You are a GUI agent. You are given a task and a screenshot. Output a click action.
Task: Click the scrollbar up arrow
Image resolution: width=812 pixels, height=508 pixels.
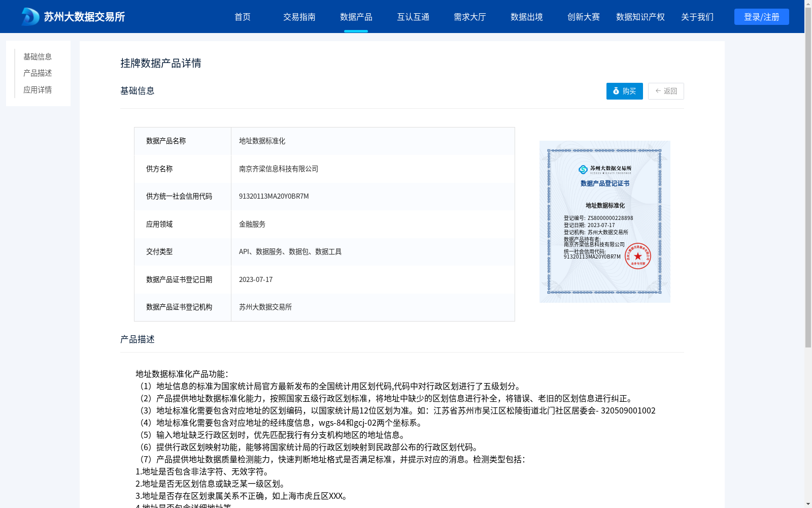pos(808,4)
